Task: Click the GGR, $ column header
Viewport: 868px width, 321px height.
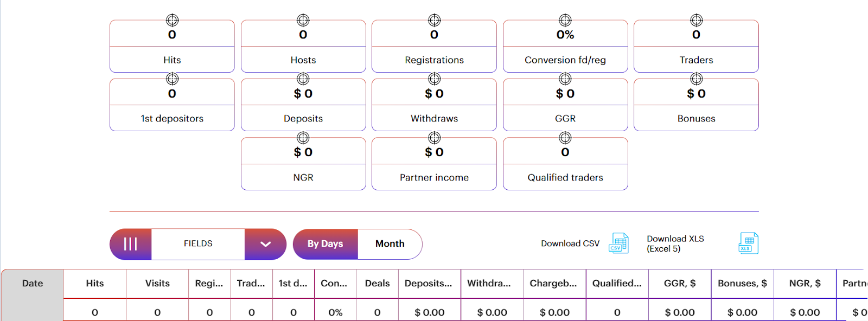Action: (x=680, y=284)
